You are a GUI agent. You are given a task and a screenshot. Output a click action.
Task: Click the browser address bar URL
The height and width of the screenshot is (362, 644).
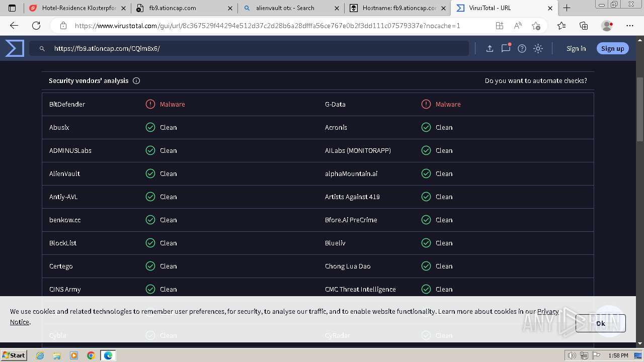[x=267, y=26]
